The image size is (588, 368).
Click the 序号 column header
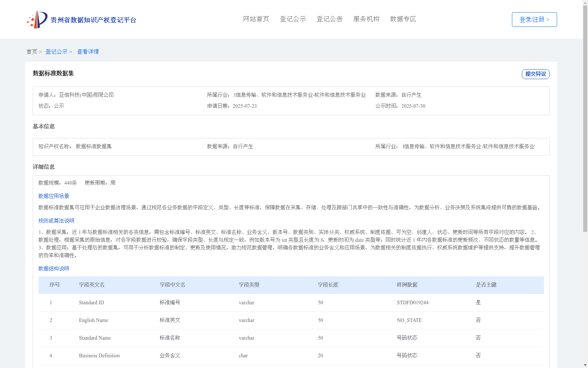(x=55, y=285)
